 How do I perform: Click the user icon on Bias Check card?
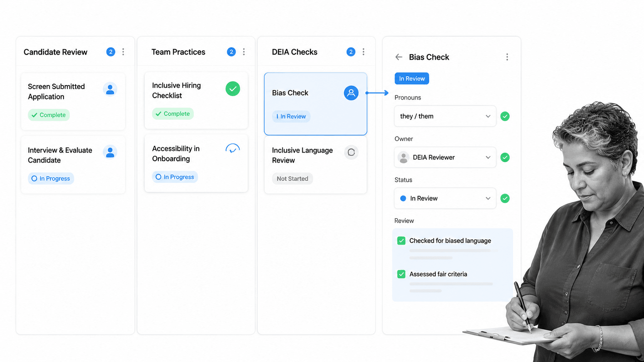(x=351, y=93)
